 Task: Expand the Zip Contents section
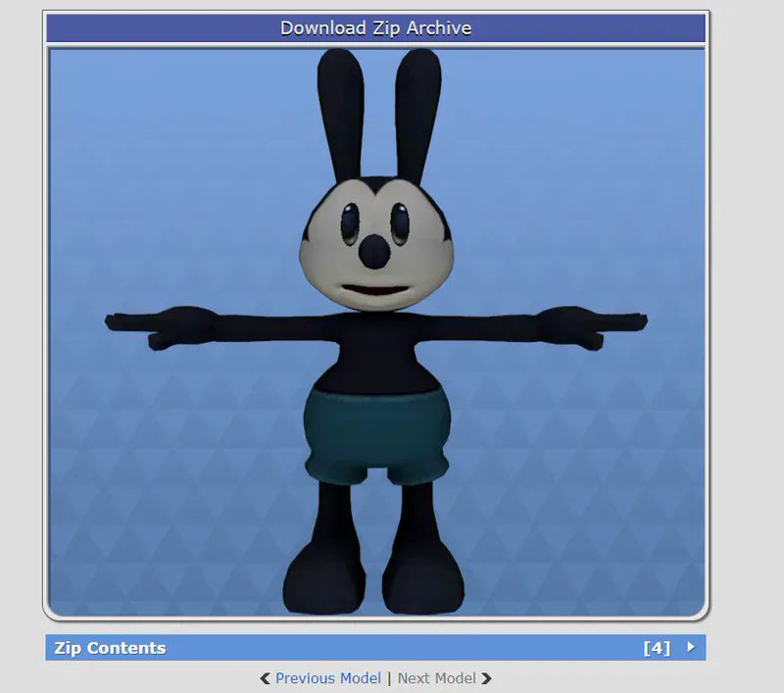click(x=375, y=648)
